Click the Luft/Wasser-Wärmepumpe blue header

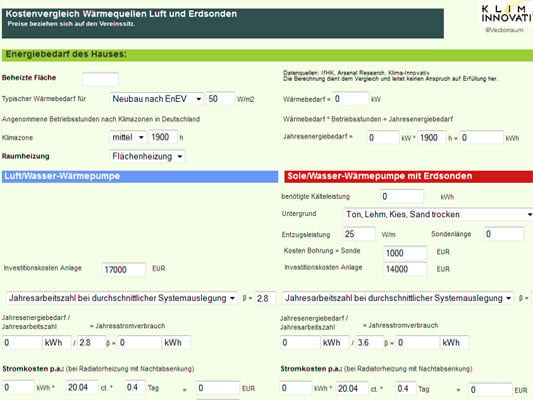(140, 176)
